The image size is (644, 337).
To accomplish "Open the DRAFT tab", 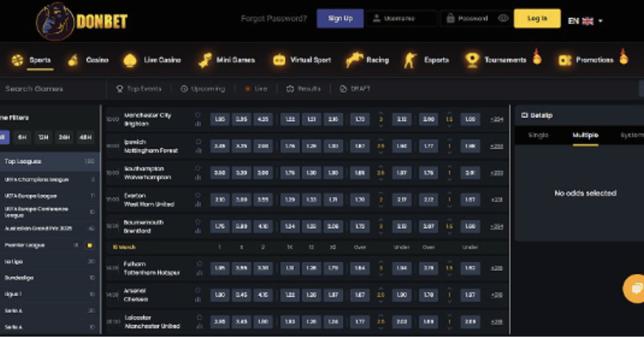I will [x=355, y=89].
